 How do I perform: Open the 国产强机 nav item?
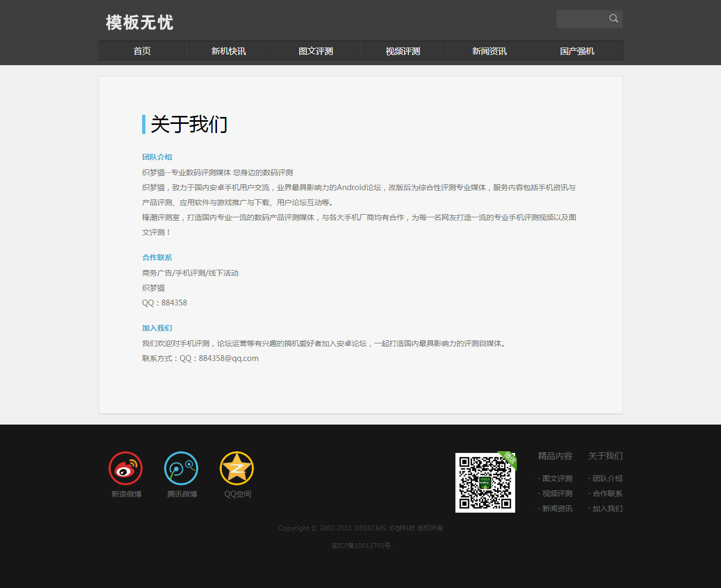(577, 51)
